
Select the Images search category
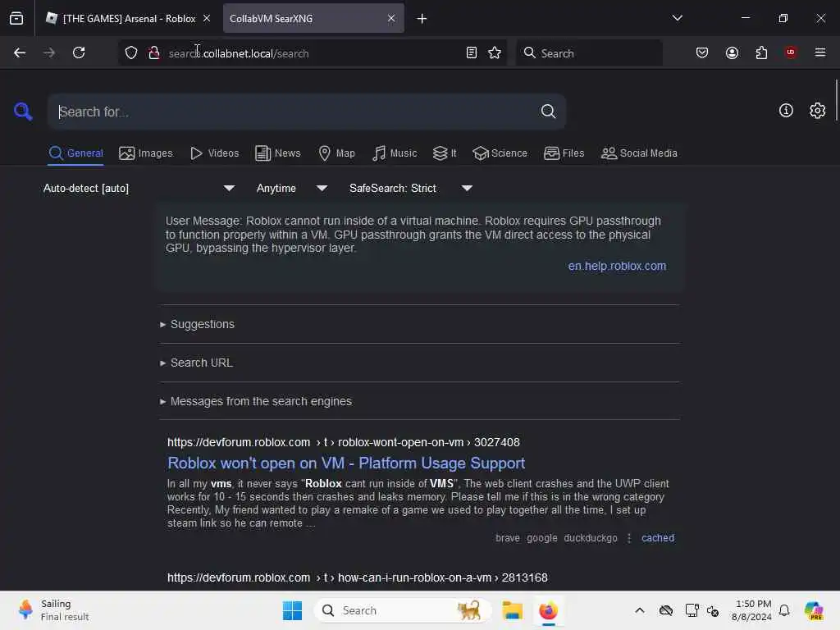tap(146, 153)
